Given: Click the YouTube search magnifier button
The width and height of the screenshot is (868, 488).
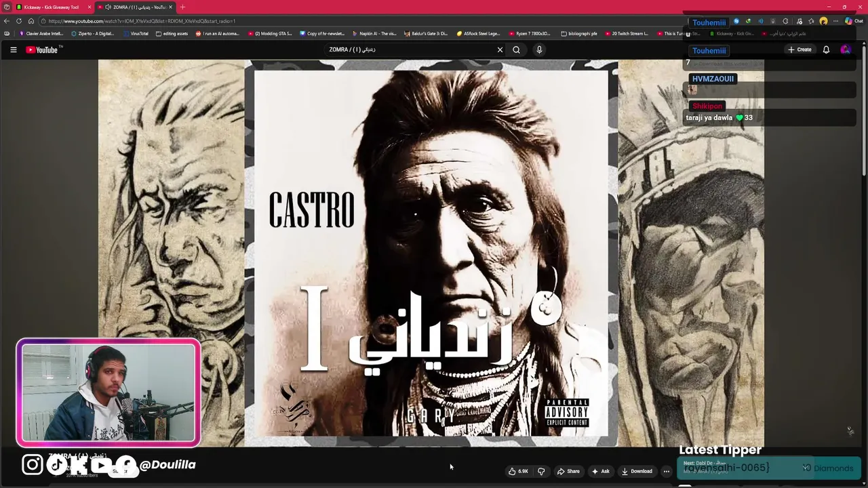Looking at the screenshot, I should coord(516,49).
